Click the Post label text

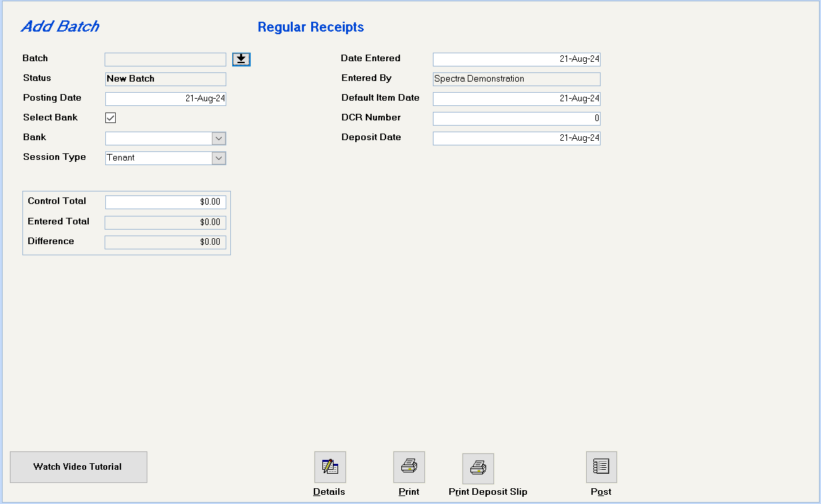point(601,492)
